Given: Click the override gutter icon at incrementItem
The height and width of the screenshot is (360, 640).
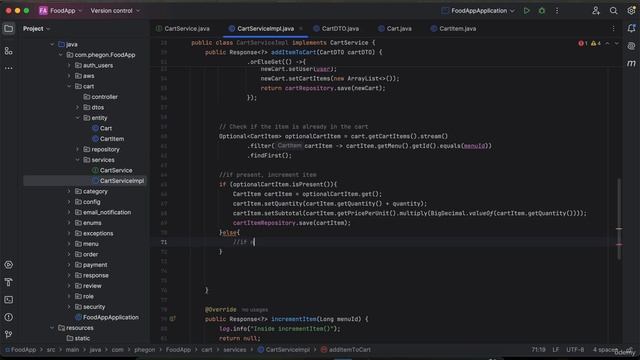Looking at the screenshot, I should point(173,319).
